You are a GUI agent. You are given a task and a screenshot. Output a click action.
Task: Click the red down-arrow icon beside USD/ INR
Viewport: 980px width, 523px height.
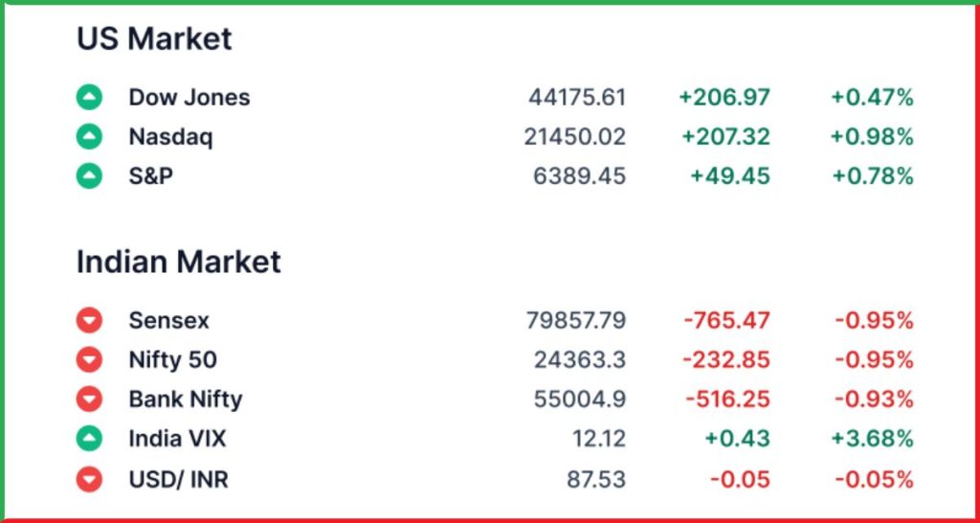(89, 480)
